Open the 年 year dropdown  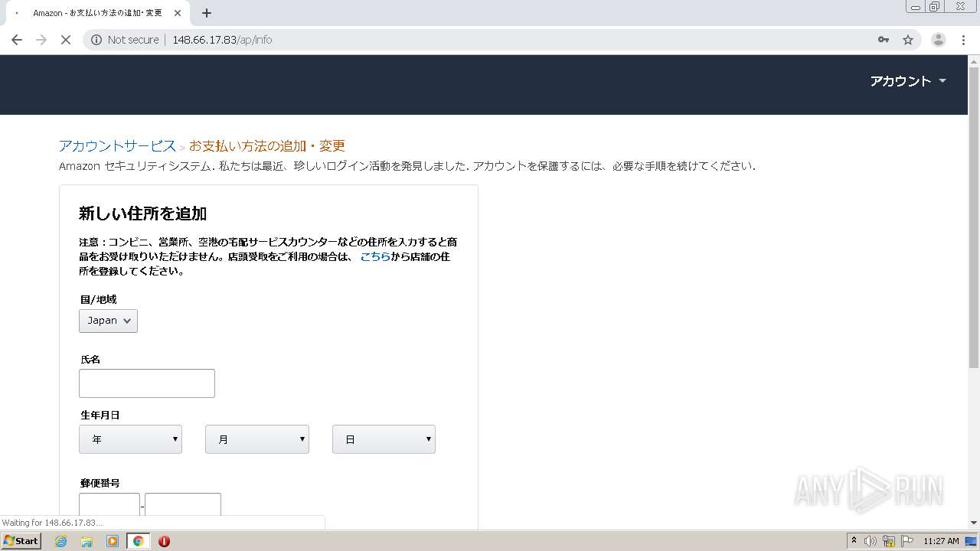click(x=130, y=439)
